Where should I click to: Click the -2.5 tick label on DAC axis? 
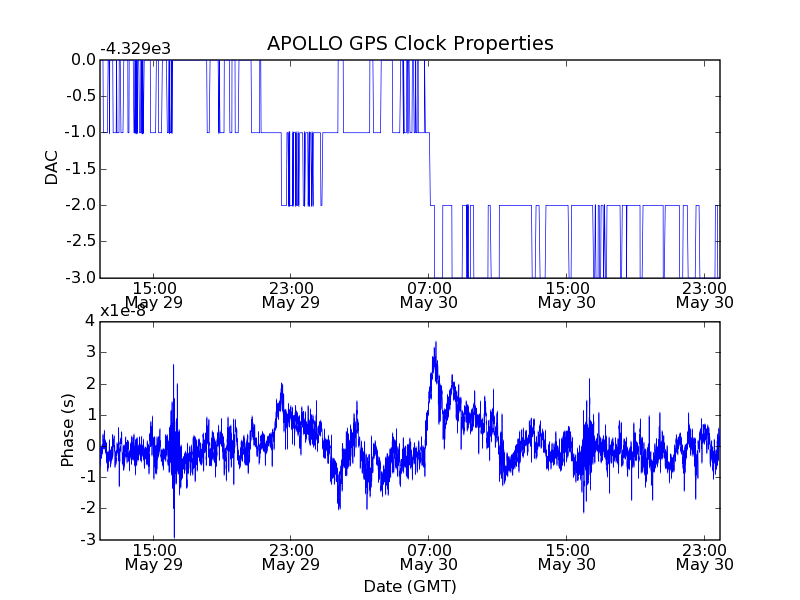click(81, 241)
